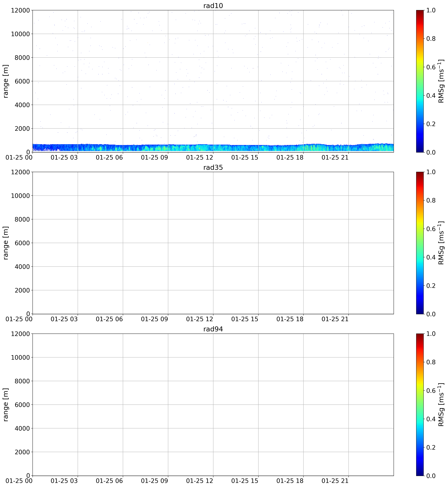448x487 pixels.
Task: Select the colored data band in rad10 plot
Action: pyautogui.click(x=213, y=148)
